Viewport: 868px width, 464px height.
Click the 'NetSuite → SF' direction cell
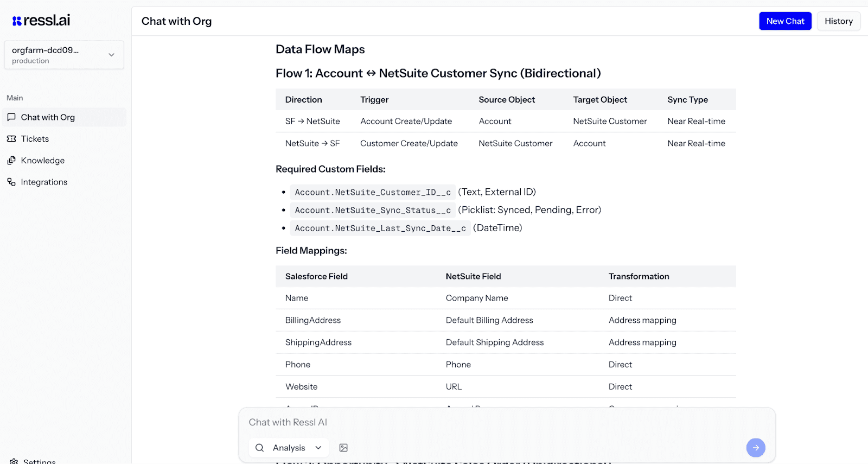[312, 143]
